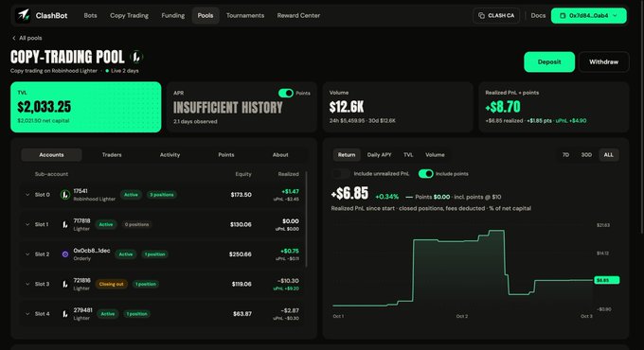Set chart range to 30D

coord(586,155)
